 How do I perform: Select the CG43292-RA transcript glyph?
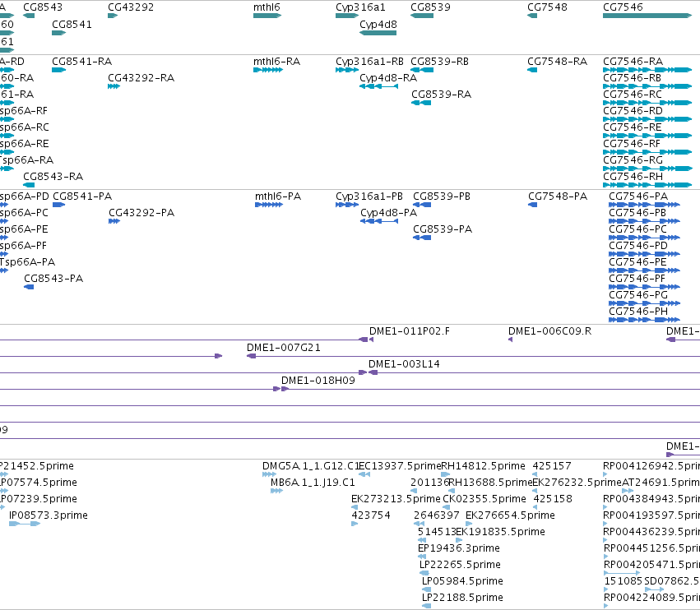click(114, 86)
